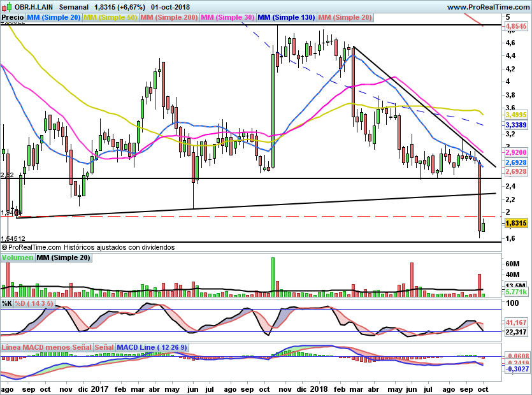Select the 4,8545 price axis tag

516,26
